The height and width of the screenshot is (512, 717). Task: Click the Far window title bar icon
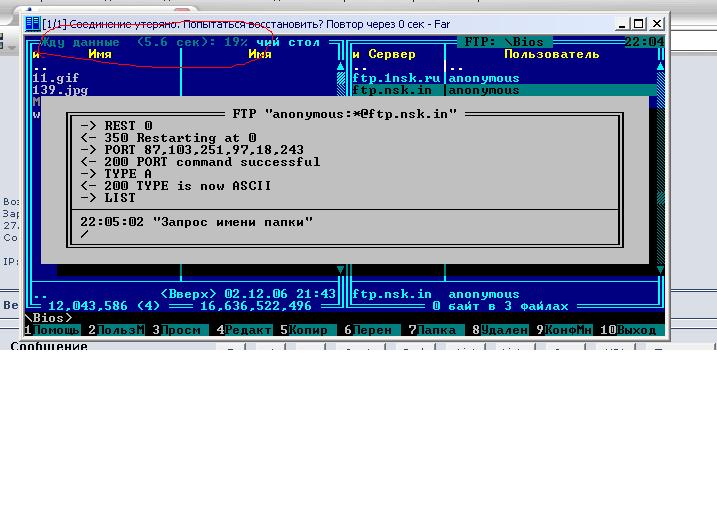[32, 23]
